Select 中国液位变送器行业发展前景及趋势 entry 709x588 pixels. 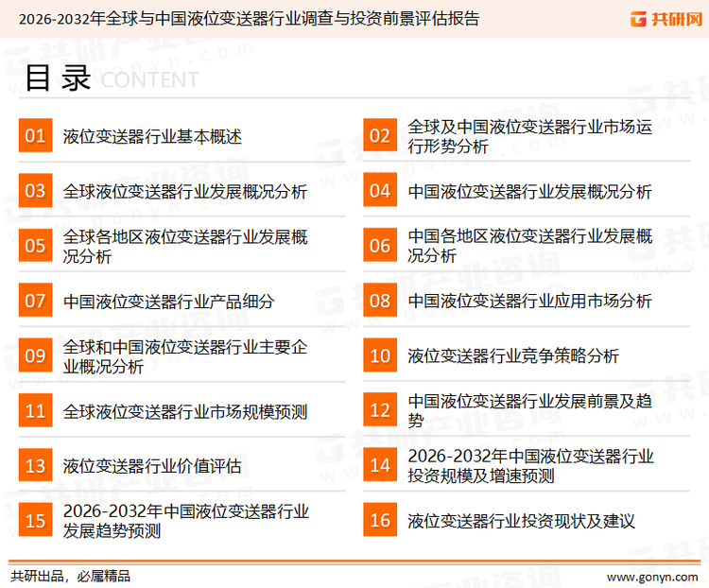point(530,410)
